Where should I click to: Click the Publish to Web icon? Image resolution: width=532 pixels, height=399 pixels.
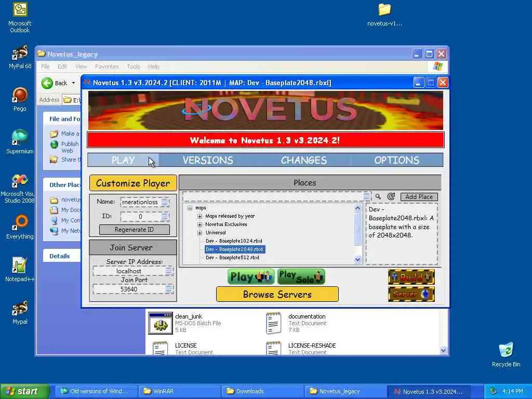coord(54,144)
